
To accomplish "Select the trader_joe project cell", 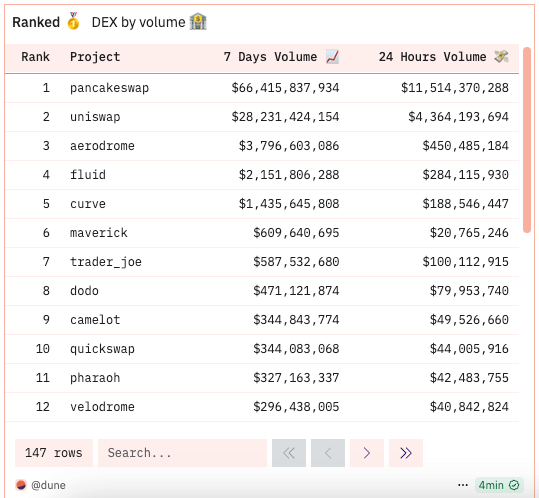I will coord(106,262).
